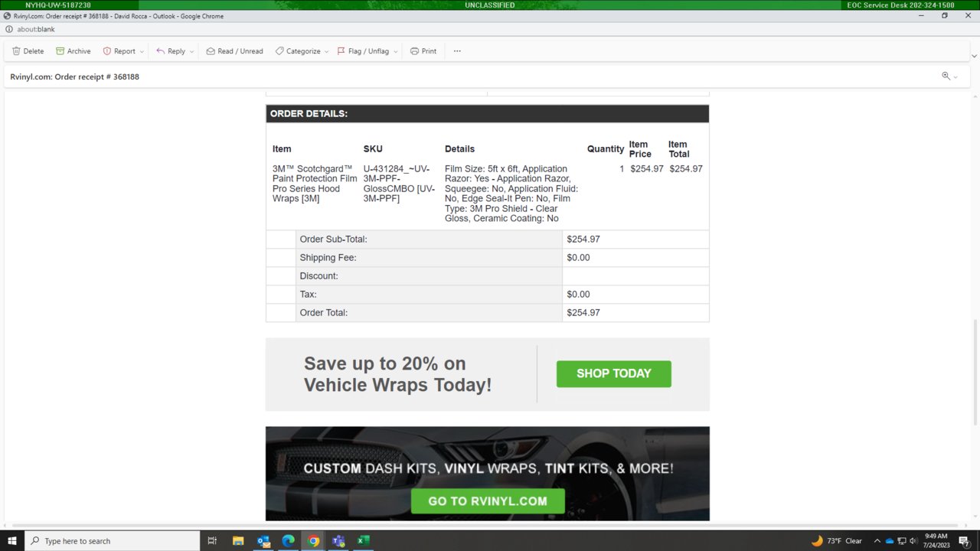Image resolution: width=980 pixels, height=551 pixels.
Task: Click the Report shield icon
Action: click(107, 51)
